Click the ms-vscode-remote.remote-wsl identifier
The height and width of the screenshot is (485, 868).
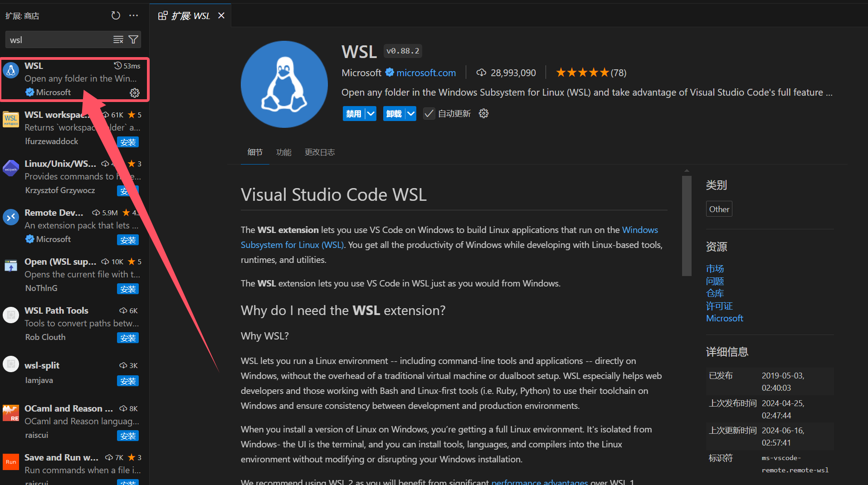pos(795,464)
